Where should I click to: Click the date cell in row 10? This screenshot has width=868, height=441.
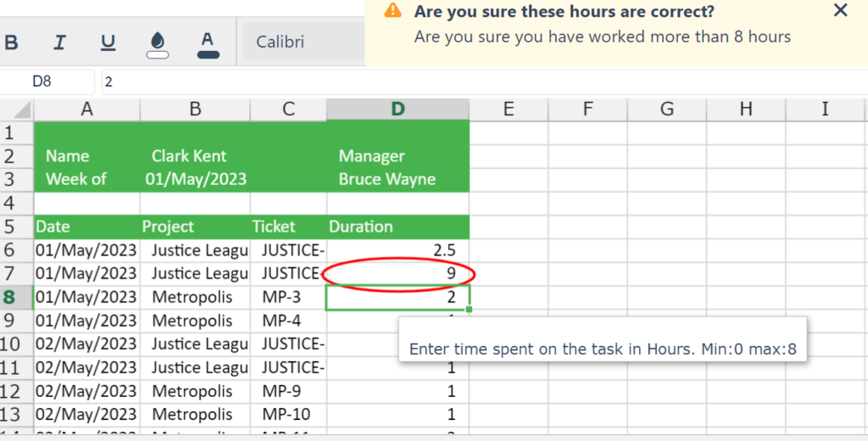(87, 344)
